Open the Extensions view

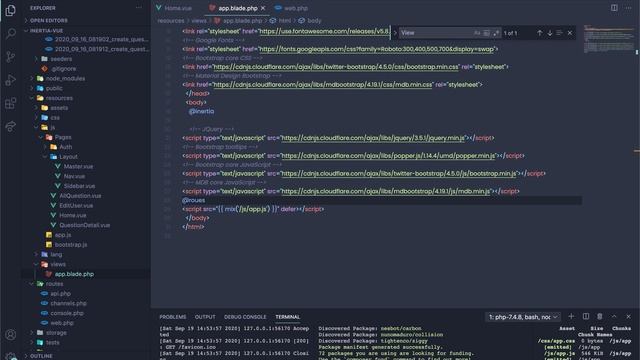(11, 103)
